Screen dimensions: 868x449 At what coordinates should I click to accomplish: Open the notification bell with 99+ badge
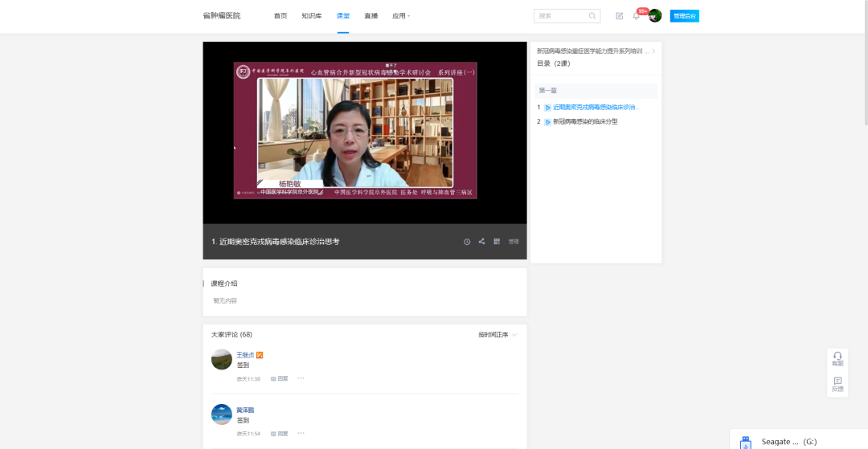636,16
